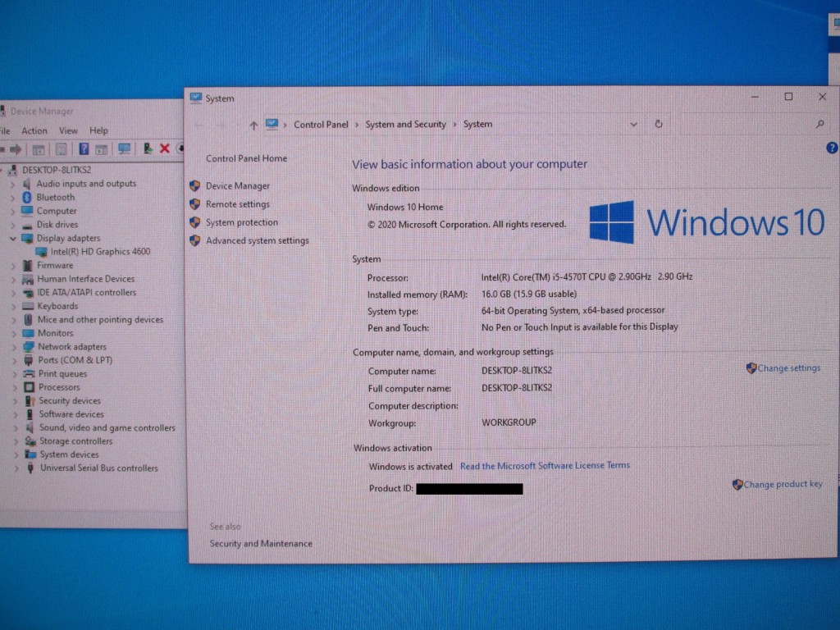Expand the Computer node in Device Manager
840x630 pixels.
point(12,211)
